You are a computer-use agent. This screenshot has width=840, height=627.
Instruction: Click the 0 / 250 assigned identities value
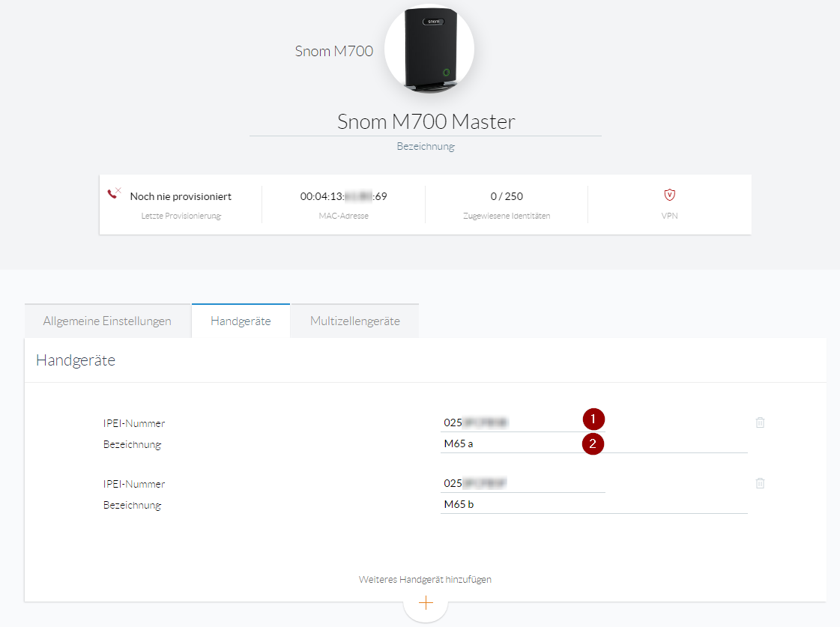pyautogui.click(x=507, y=196)
